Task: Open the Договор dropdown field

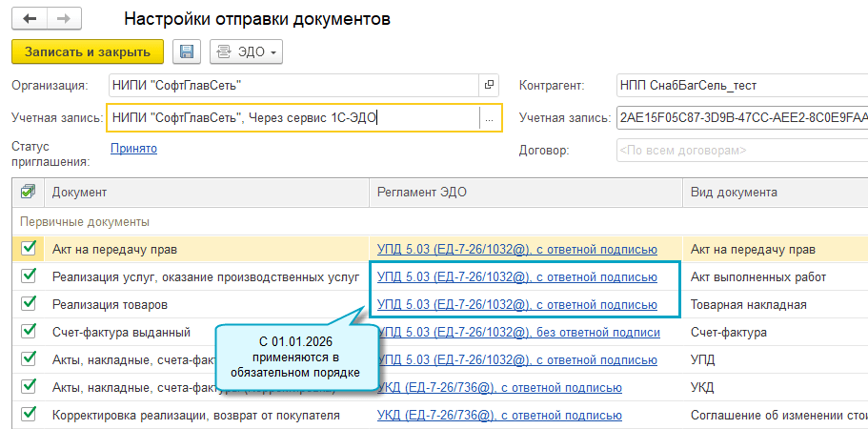Action: point(741,150)
